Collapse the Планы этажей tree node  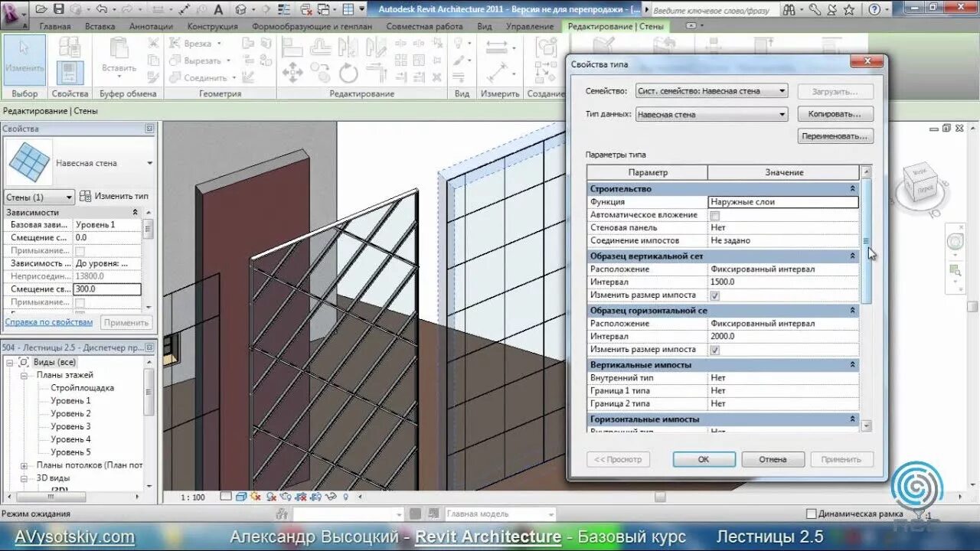(25, 375)
